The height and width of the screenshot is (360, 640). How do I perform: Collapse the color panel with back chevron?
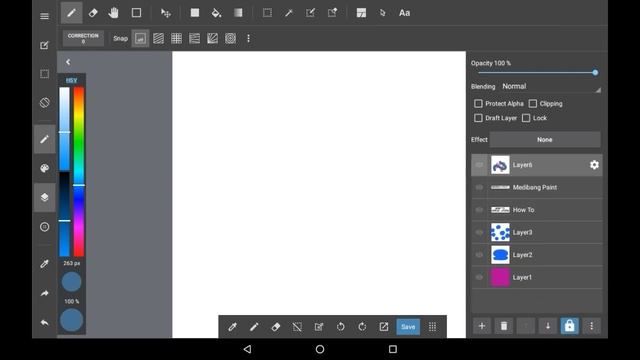tap(68, 62)
